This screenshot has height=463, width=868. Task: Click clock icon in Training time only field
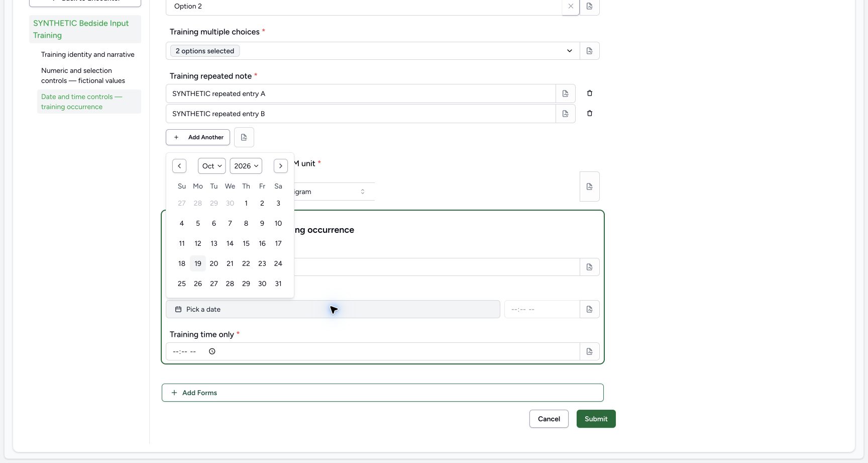click(212, 351)
